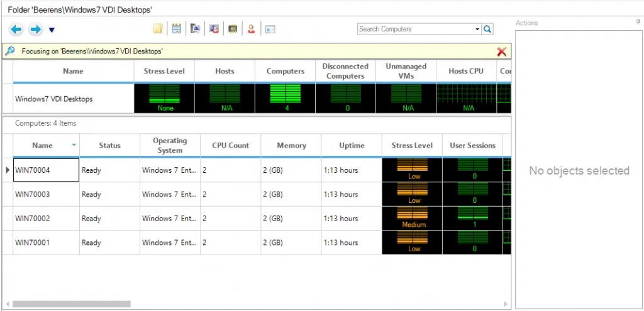The height and width of the screenshot is (311, 644).
Task: Sort computers by Operating System column
Action: 170,146
